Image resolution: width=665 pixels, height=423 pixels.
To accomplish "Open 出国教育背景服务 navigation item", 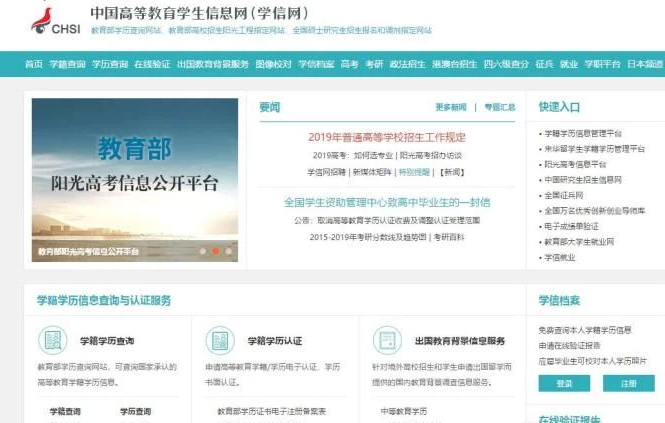I will [213, 64].
